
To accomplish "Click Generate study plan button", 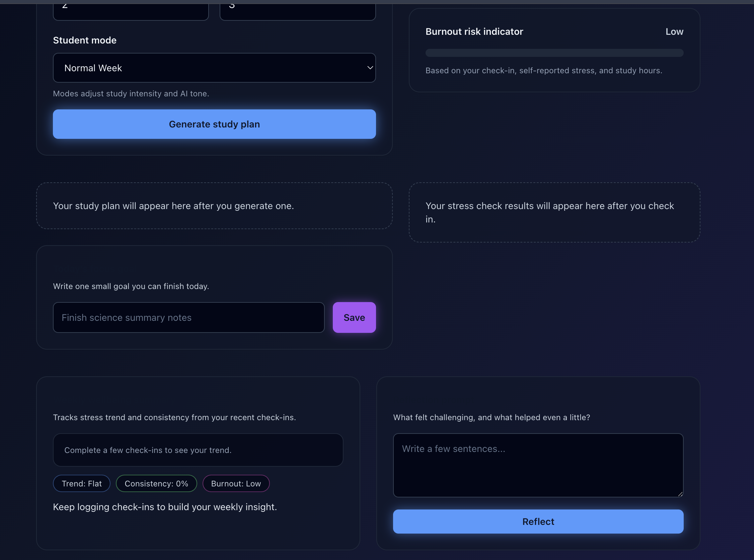I will pos(214,124).
